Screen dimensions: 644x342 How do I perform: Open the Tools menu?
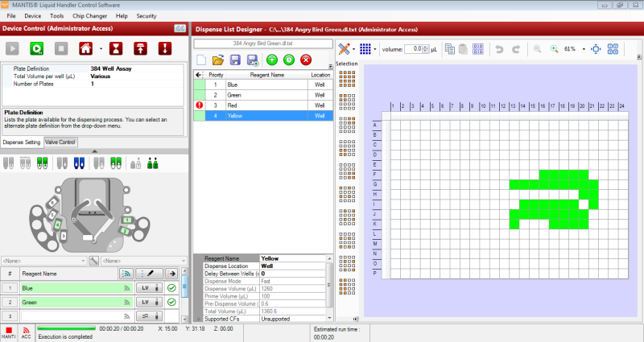(56, 16)
